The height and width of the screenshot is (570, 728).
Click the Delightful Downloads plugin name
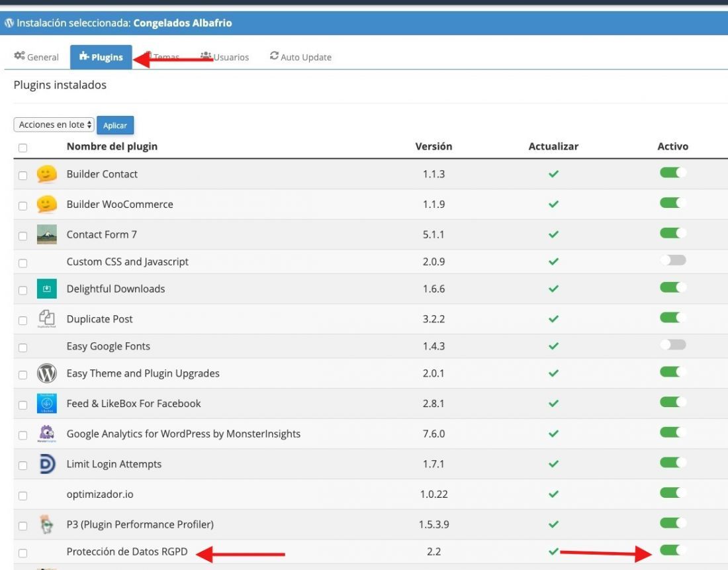(116, 289)
